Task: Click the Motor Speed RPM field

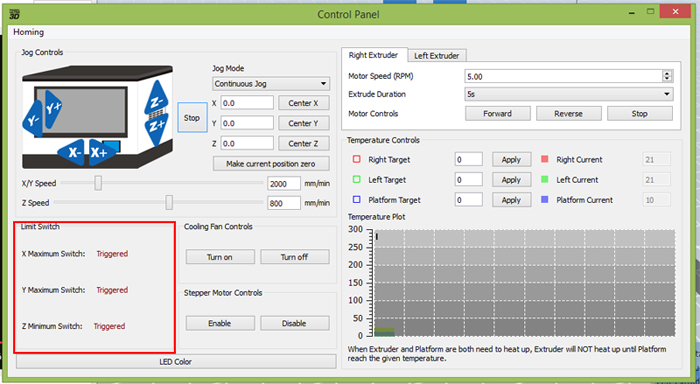Action: tap(564, 76)
